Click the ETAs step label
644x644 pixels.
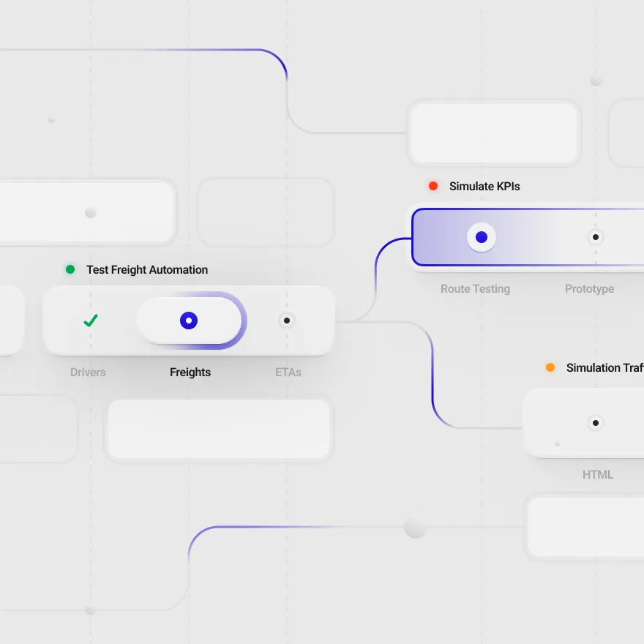point(288,372)
